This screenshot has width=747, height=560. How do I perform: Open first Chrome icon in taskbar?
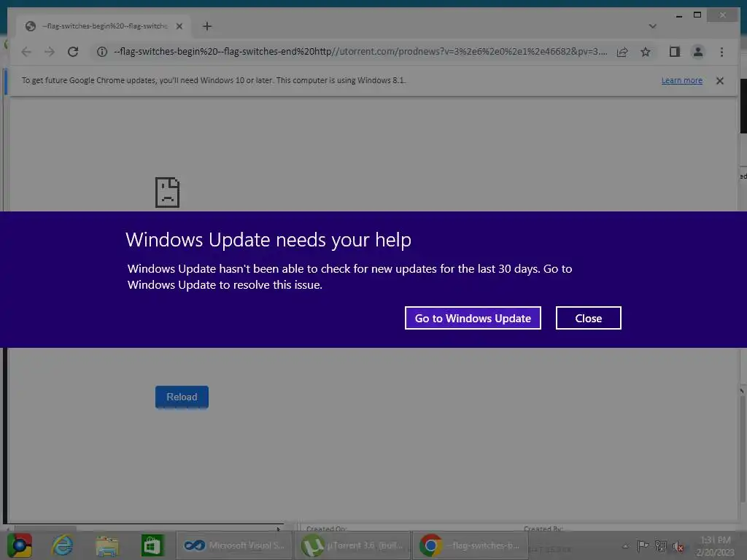click(20, 545)
